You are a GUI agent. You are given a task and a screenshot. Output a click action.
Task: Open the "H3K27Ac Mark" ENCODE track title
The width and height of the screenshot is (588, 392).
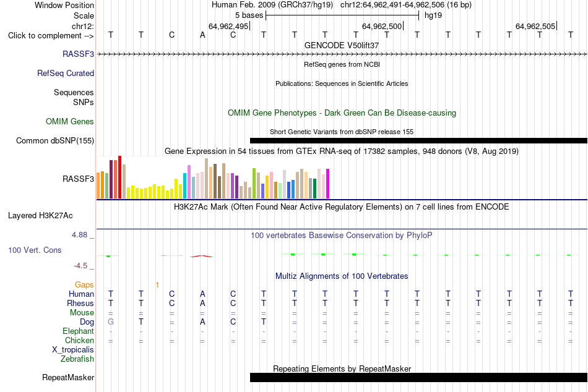(342, 207)
